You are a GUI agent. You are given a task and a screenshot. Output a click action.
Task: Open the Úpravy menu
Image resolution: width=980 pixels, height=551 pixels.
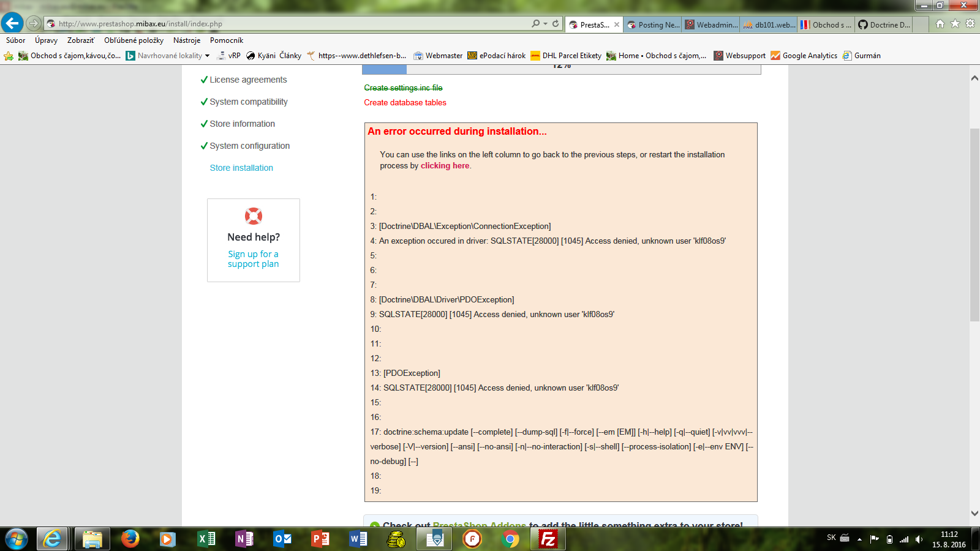[x=46, y=40]
